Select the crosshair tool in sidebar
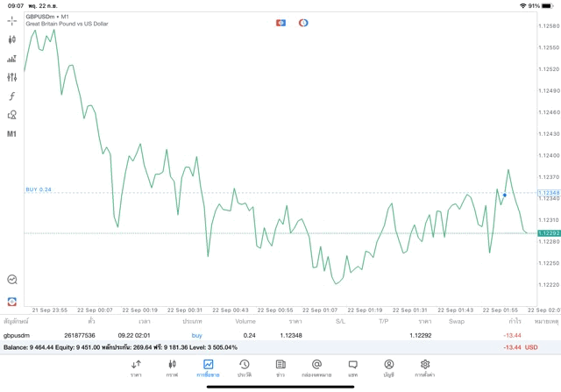This screenshot has width=561, height=392. pyautogui.click(x=12, y=21)
